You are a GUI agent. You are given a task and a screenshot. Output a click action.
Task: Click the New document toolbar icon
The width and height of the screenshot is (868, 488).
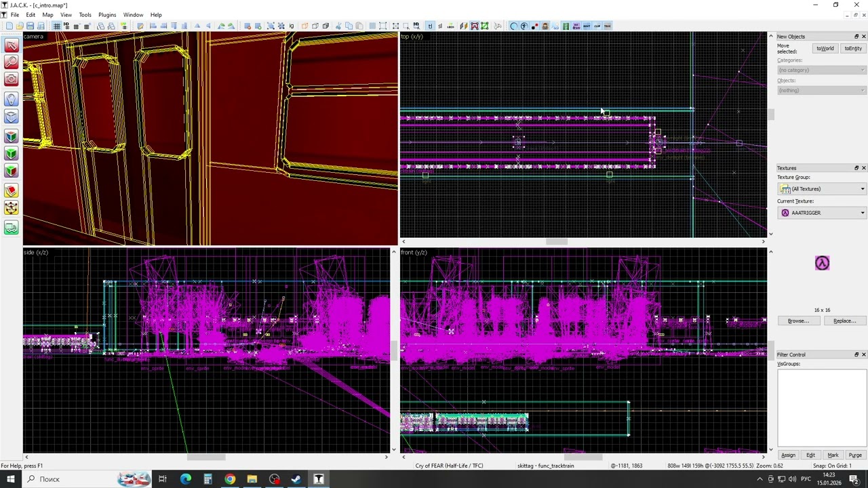point(9,26)
